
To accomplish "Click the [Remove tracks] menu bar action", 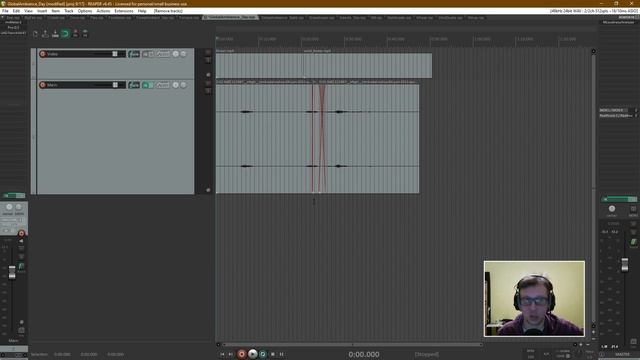I will pyautogui.click(x=168, y=11).
